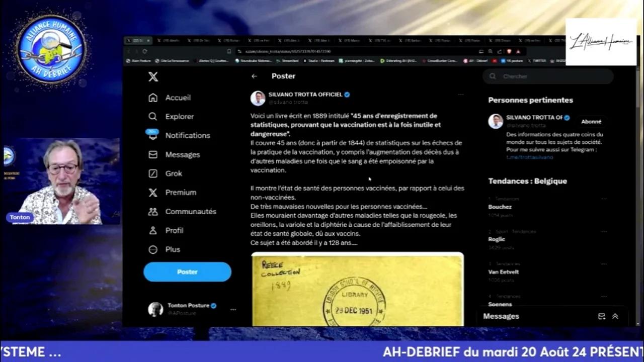Toggle follow with the Abonné button
Screen dimensions: 644x362
point(591,121)
